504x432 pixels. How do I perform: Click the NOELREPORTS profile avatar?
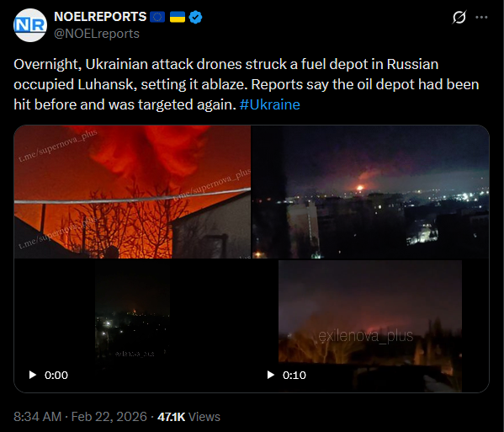pyautogui.click(x=30, y=25)
